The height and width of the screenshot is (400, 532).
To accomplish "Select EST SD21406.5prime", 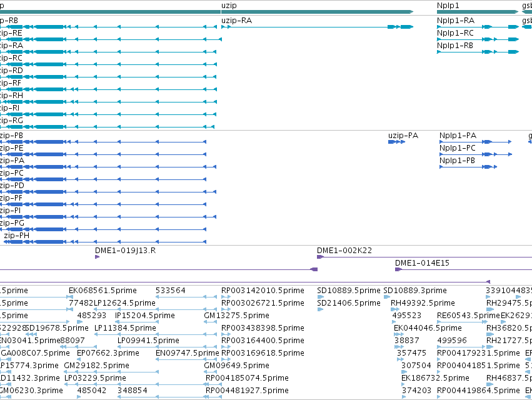I will [x=349, y=303].
